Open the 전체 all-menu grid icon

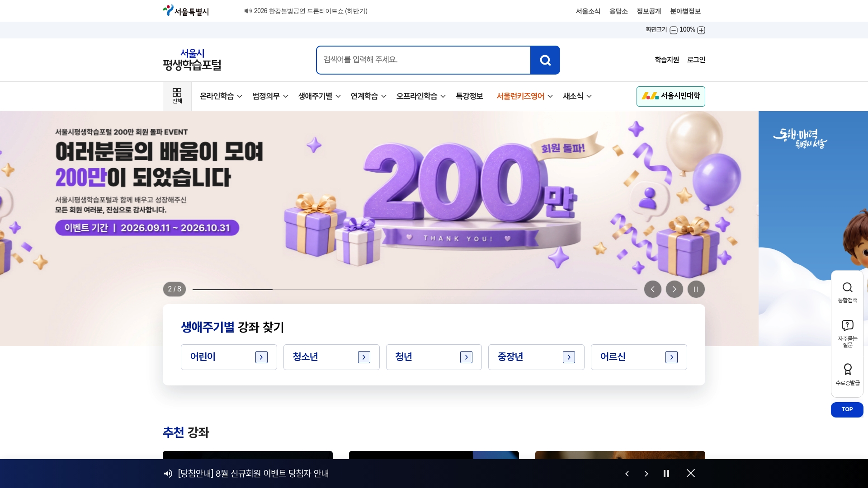(x=177, y=96)
